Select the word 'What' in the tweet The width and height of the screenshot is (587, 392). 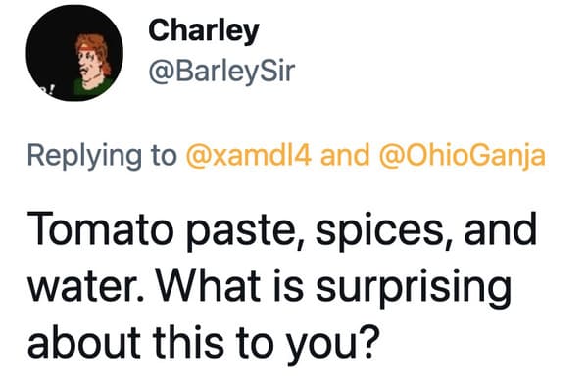pos(209,285)
